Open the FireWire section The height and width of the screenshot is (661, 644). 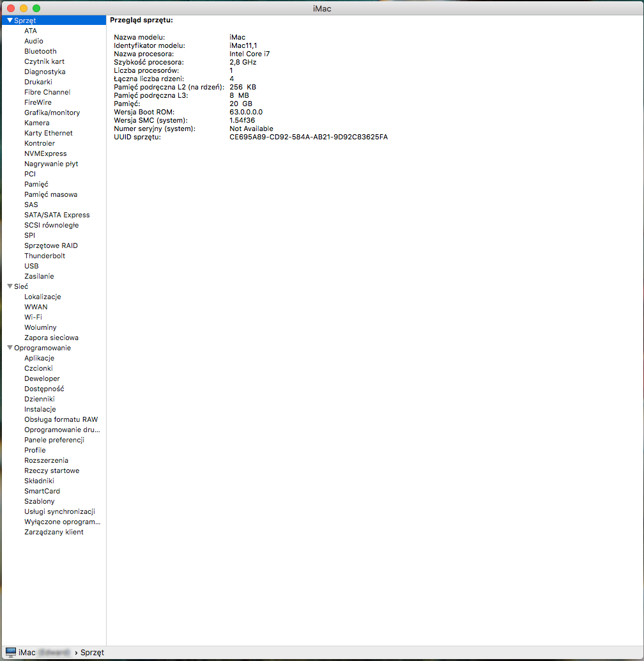tap(38, 102)
